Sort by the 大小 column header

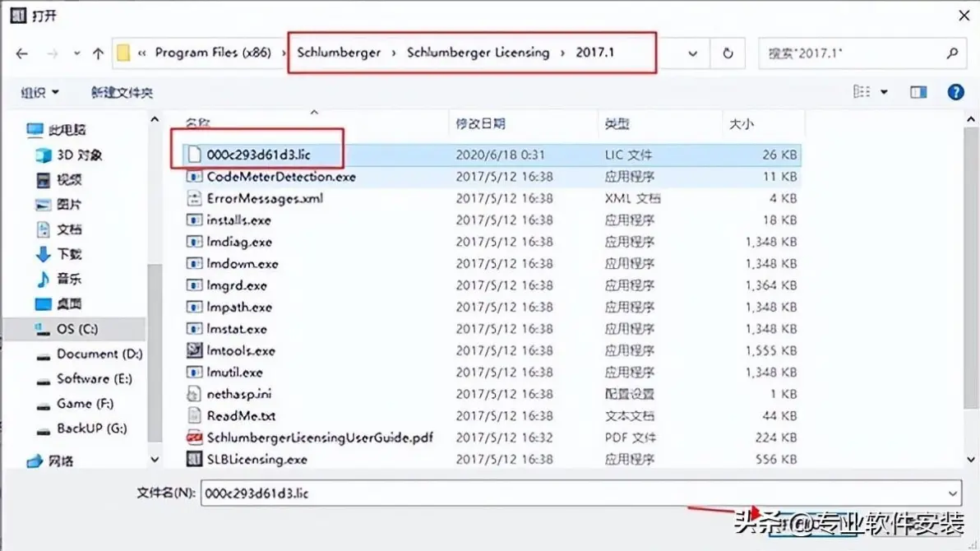click(742, 124)
